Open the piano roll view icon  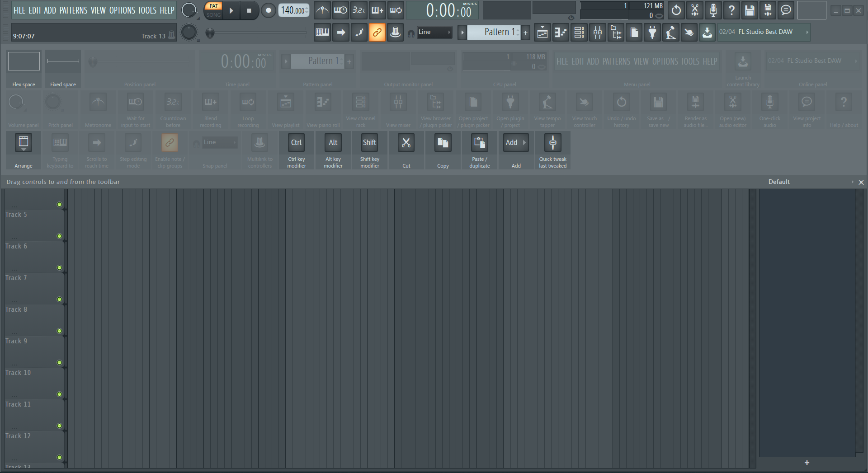pyautogui.click(x=561, y=32)
